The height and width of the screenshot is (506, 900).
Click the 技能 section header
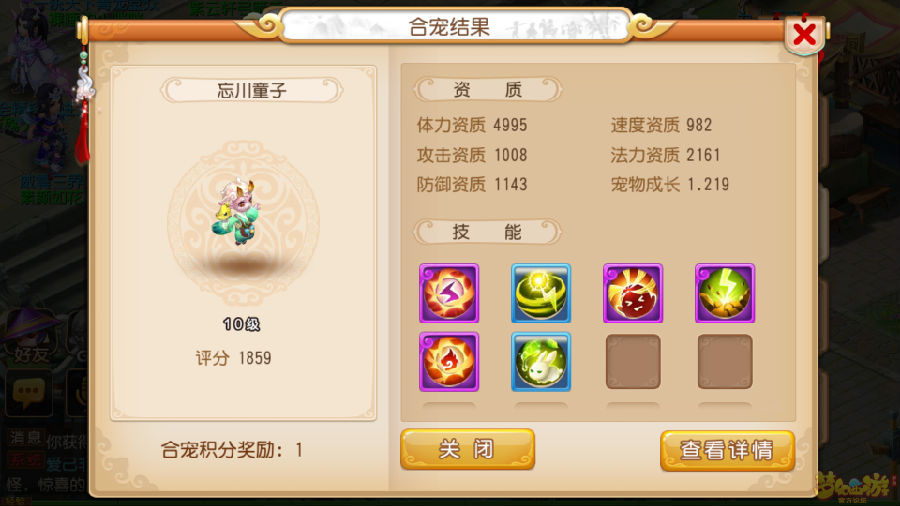487,232
